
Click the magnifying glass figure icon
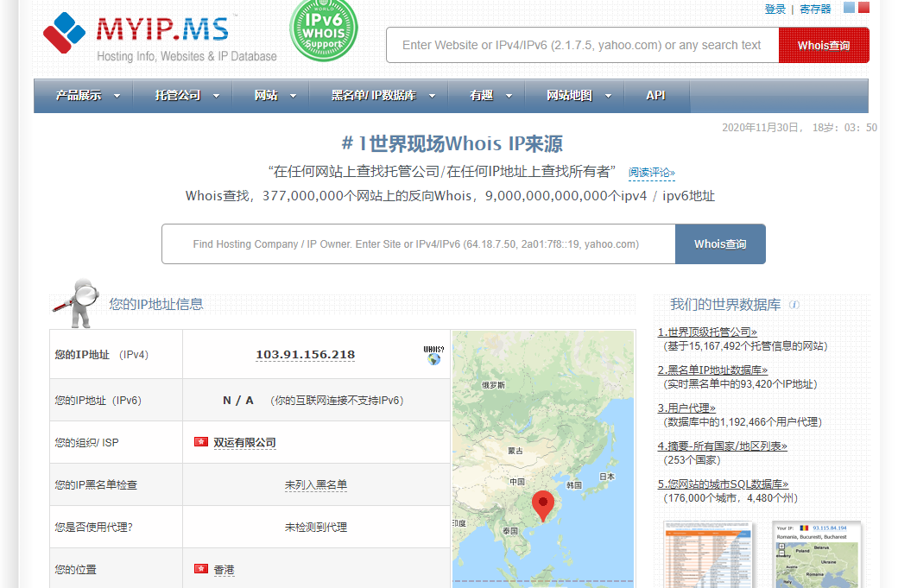pyautogui.click(x=76, y=302)
